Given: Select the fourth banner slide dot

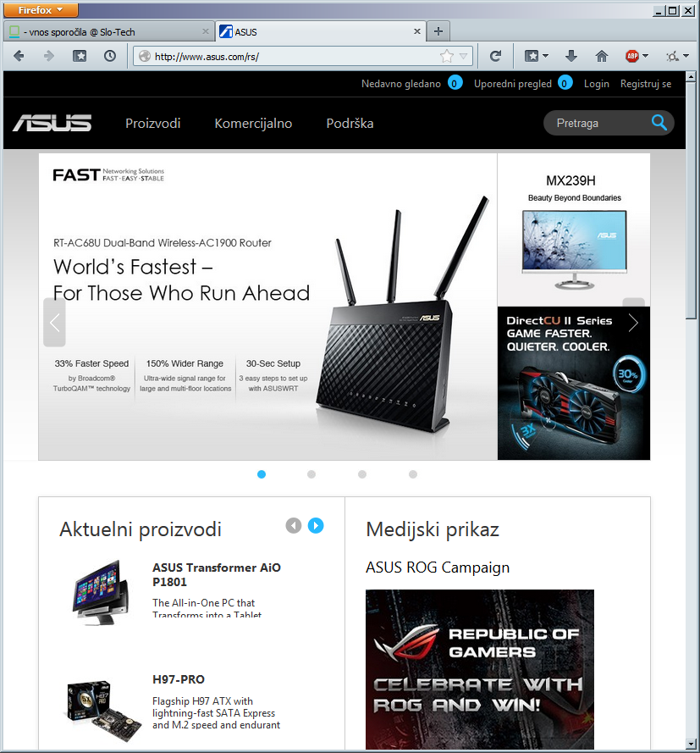Looking at the screenshot, I should (x=413, y=474).
